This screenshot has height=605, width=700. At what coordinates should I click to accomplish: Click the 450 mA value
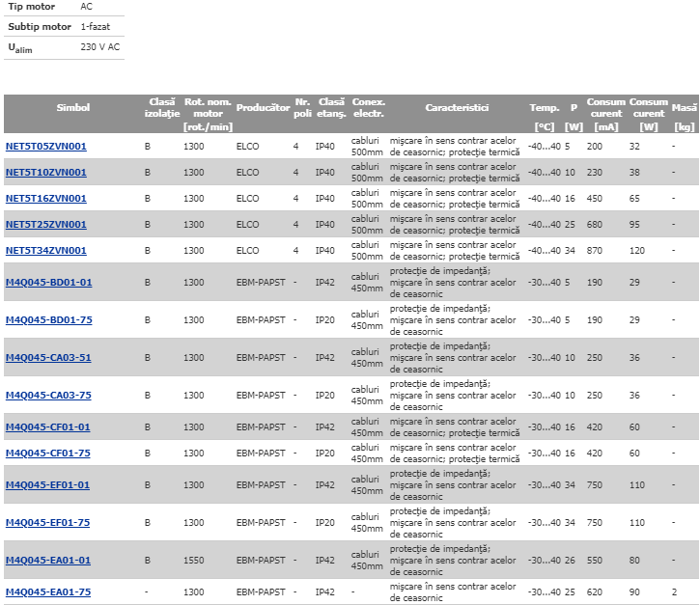click(x=595, y=199)
